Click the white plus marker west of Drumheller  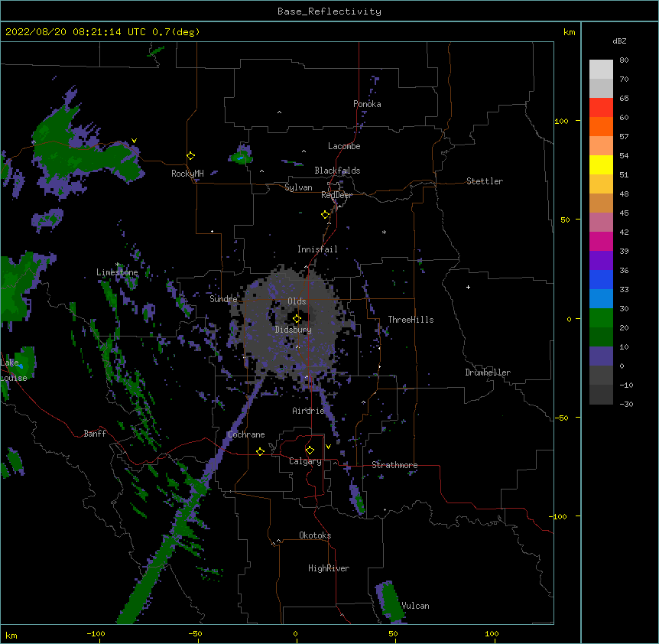tap(468, 287)
